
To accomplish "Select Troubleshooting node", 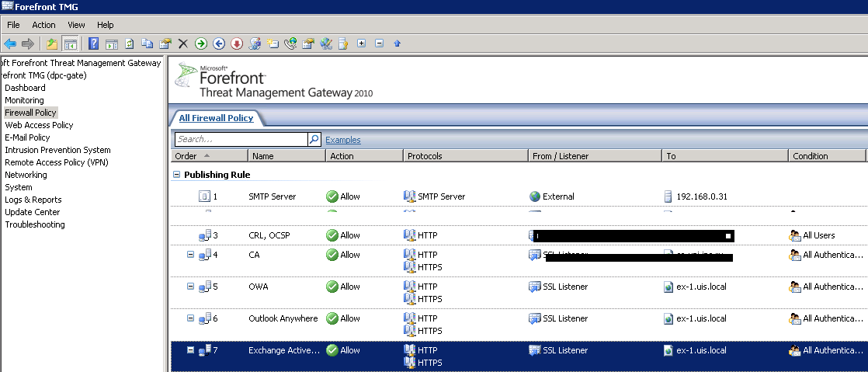I will [35, 224].
